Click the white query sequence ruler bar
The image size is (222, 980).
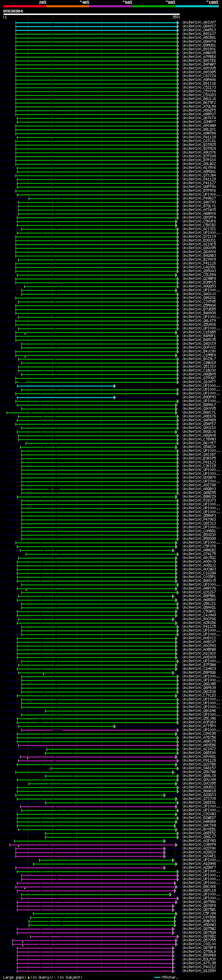(92, 14)
